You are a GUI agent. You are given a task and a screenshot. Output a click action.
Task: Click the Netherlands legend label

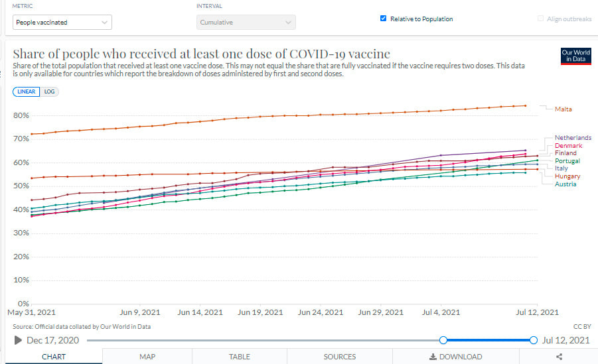click(572, 138)
